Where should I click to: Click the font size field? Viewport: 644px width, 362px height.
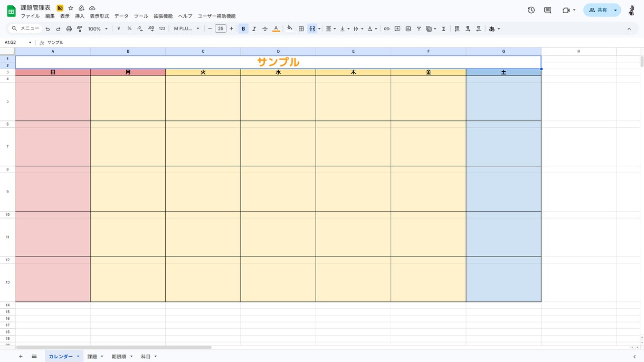221,29
